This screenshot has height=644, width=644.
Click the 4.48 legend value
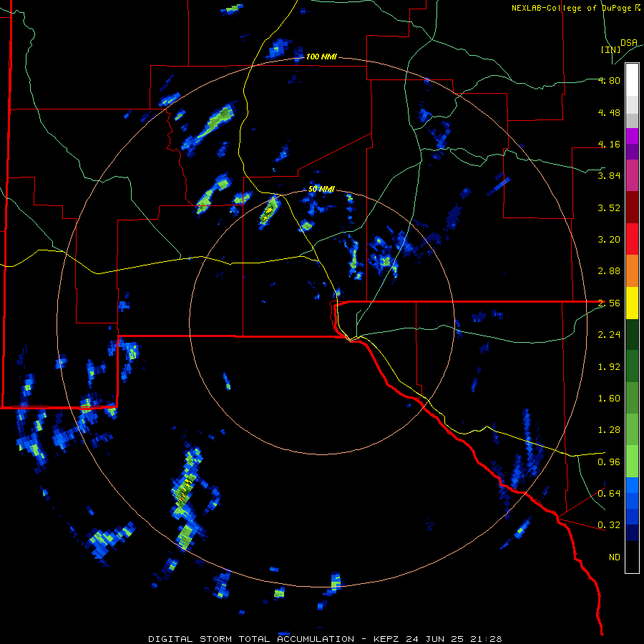[x=609, y=112]
